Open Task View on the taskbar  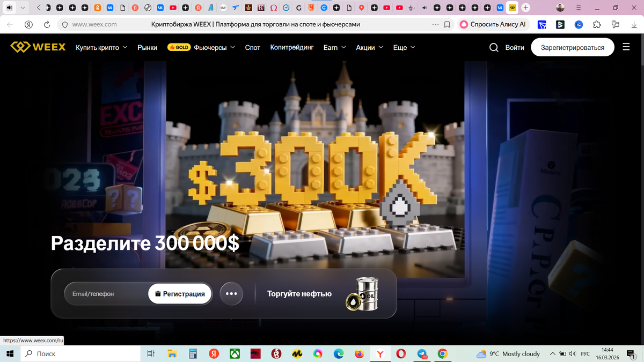point(151,353)
